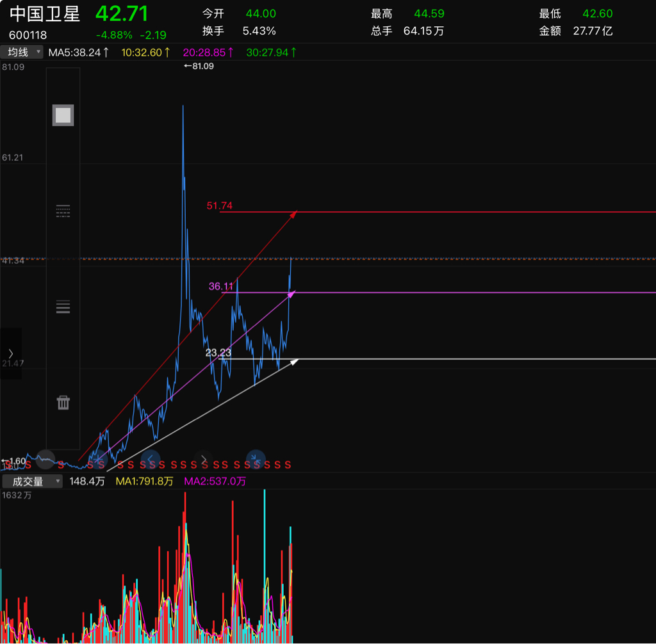Click the 最低 value 42.60

598,14
